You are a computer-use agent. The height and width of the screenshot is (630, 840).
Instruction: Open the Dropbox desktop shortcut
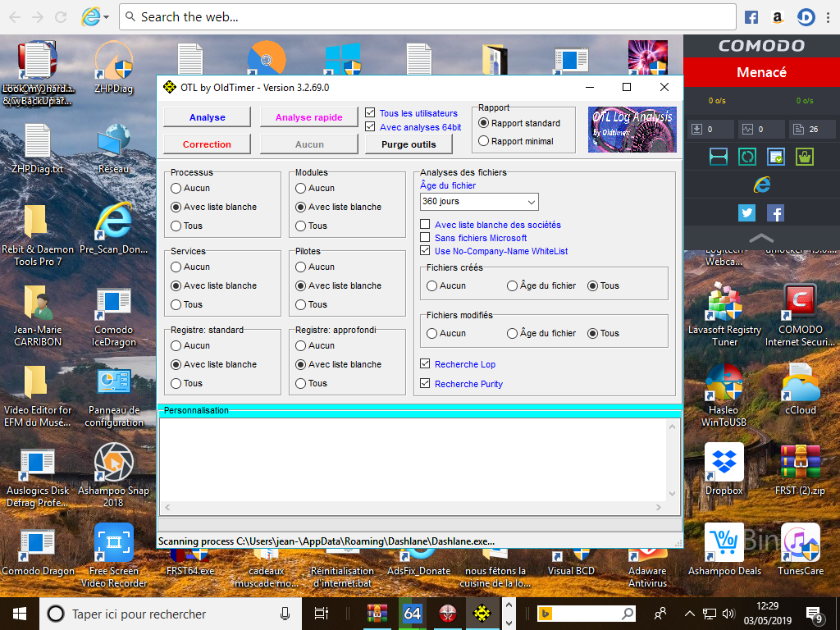tap(724, 469)
